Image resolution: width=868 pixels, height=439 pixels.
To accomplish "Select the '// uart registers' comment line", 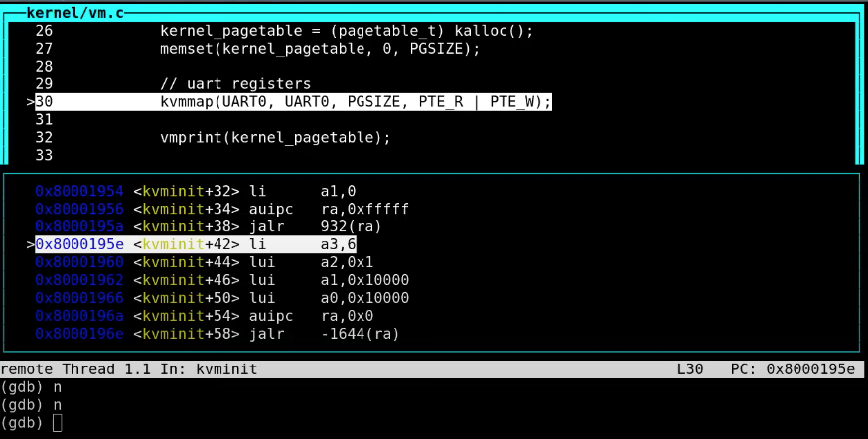I will [235, 84].
